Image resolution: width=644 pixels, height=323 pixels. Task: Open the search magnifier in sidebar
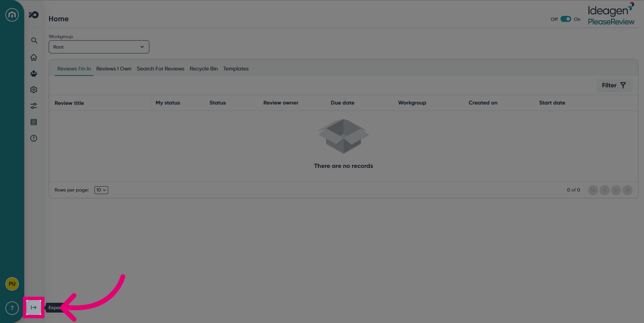pos(34,40)
